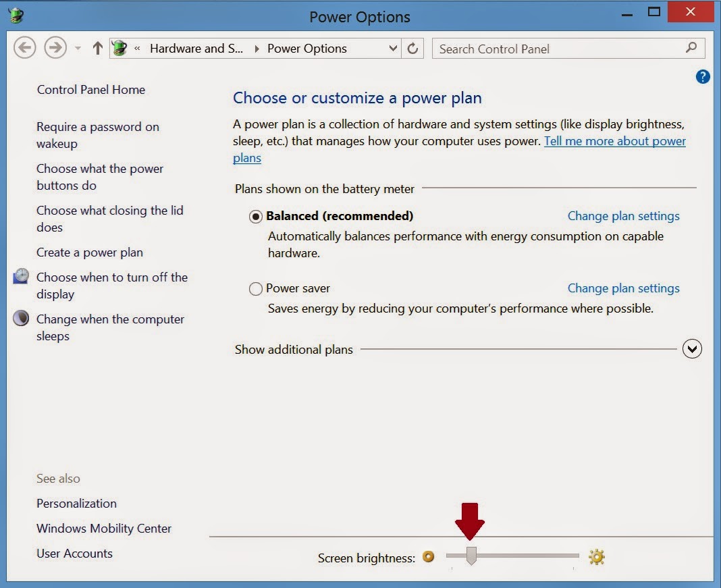Click Hardware and S... breadcrumb
This screenshot has height=588, width=721.
click(x=196, y=49)
